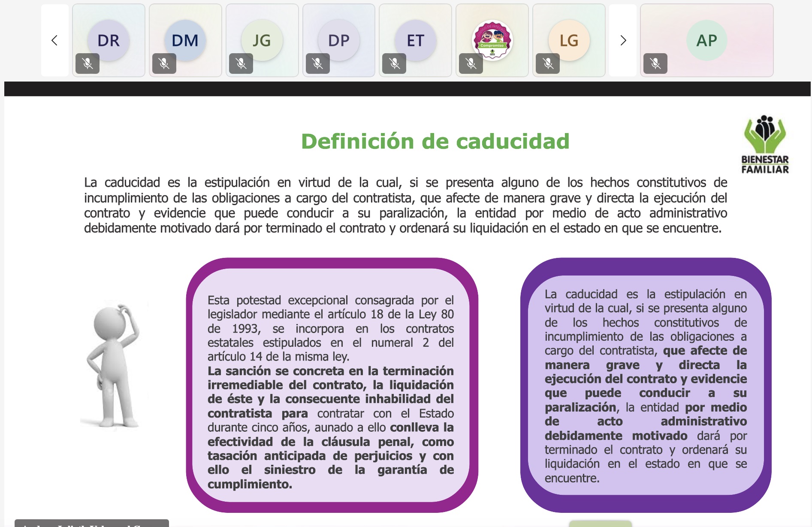This screenshot has height=527, width=812.
Task: Click the "Definición de caducidad" slide title
Action: (x=435, y=141)
